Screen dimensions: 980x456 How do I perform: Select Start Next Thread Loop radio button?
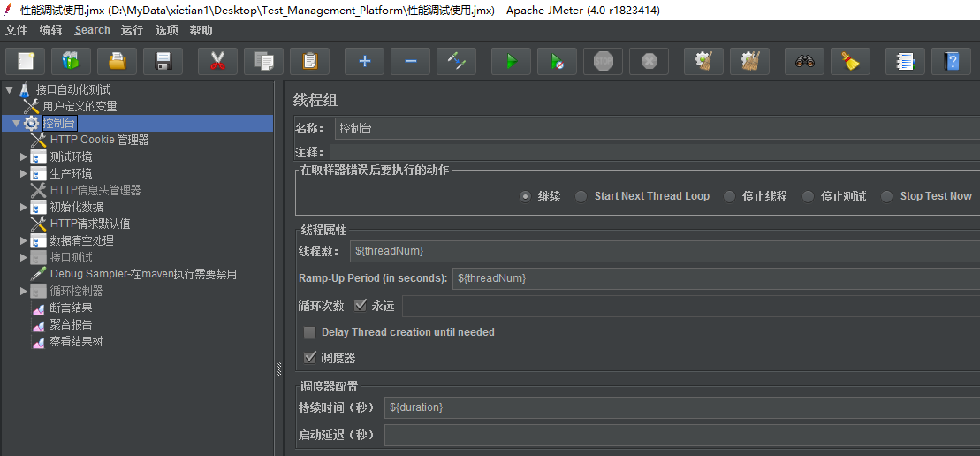point(581,196)
